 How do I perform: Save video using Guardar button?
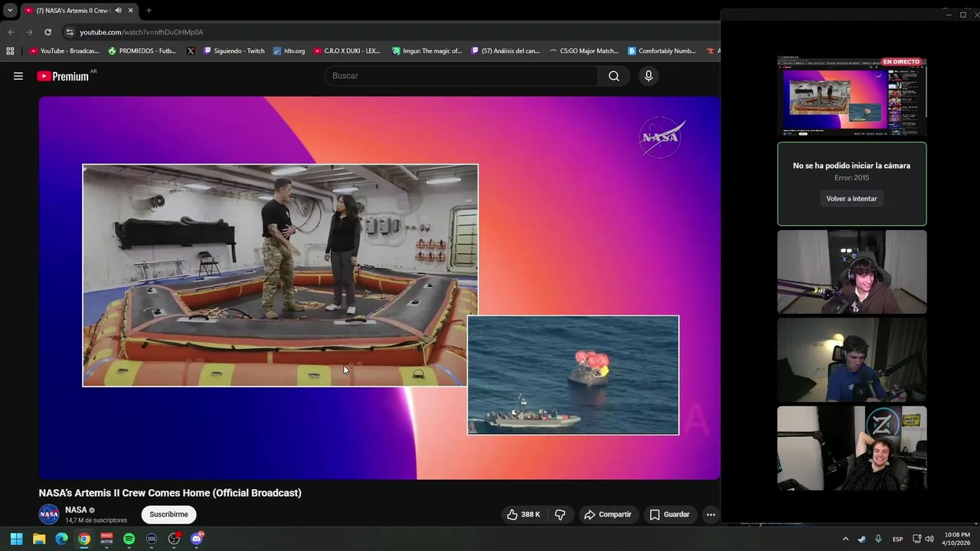(669, 514)
